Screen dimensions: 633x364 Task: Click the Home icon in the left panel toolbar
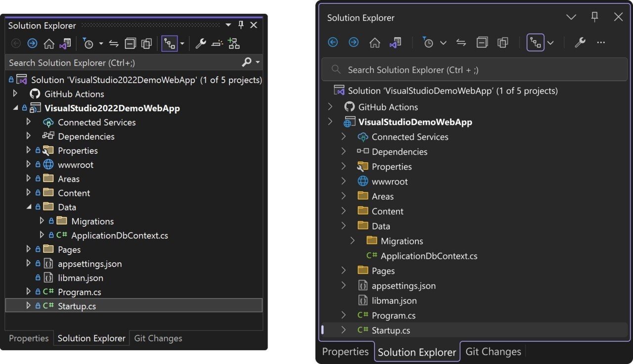click(48, 44)
